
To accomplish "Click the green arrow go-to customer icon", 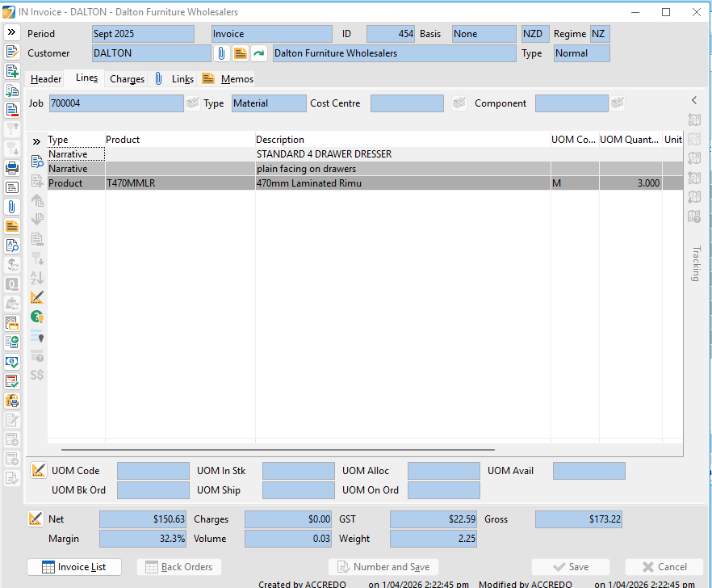I will tap(259, 53).
